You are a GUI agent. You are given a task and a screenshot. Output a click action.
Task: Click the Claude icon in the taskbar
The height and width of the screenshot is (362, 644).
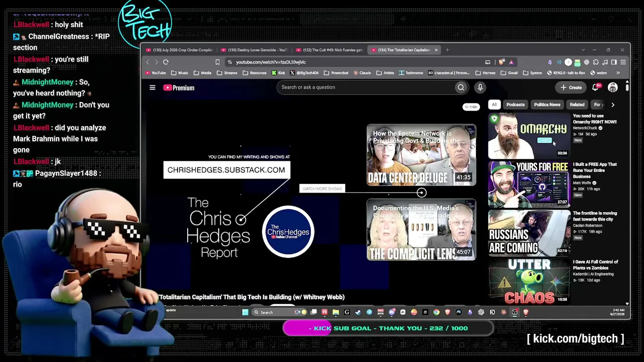tap(503, 312)
